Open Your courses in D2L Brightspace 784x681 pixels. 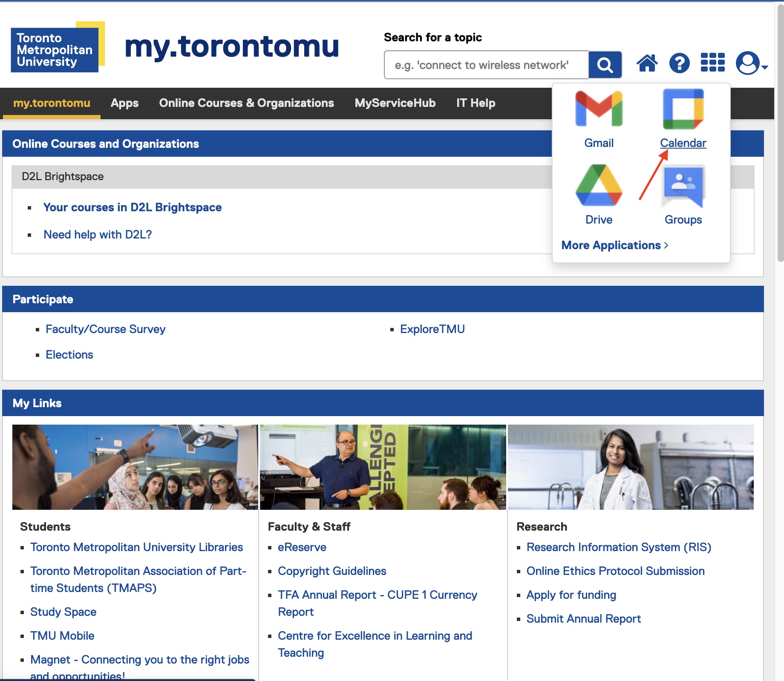[133, 207]
